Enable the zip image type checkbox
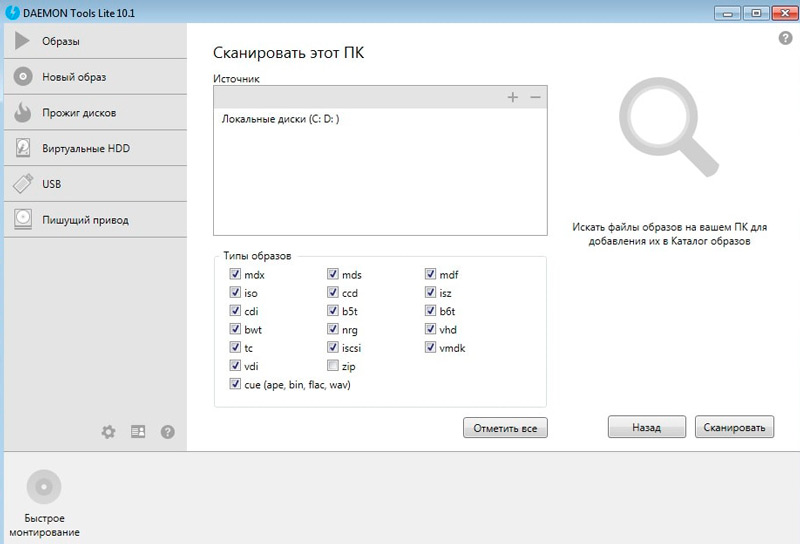 tap(333, 365)
